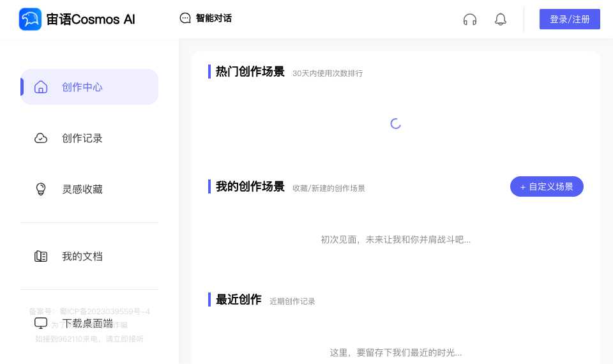Click 下载桌面端 in the sidebar
Screen dimensions: 613x364
pyautogui.click(x=89, y=323)
